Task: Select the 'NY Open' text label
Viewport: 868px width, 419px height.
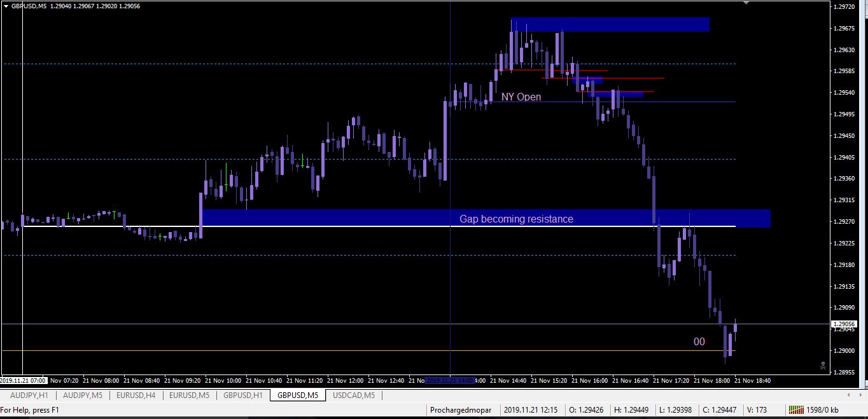Action: 521,97
